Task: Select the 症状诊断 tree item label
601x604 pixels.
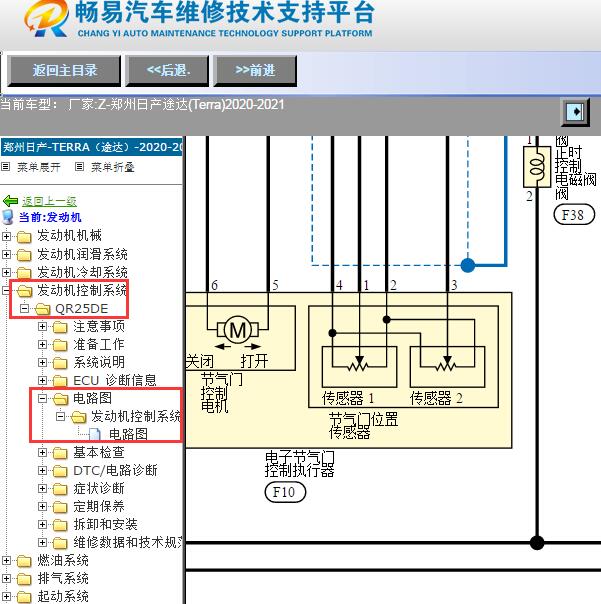Action: pos(99,488)
